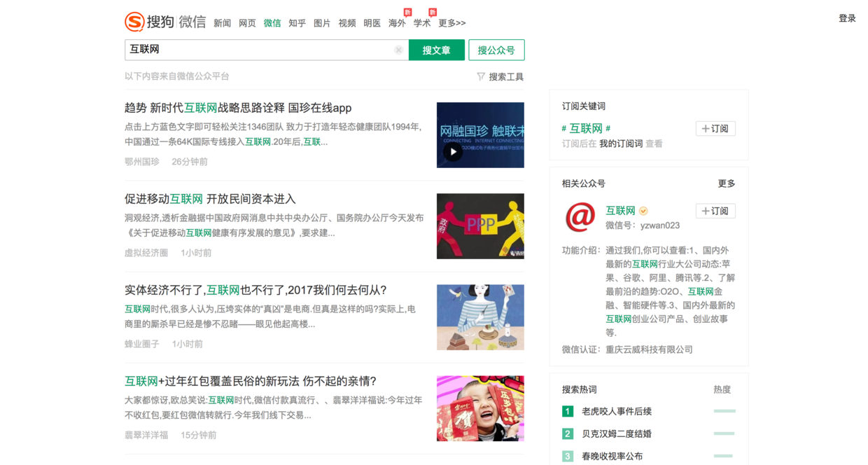Click 查看 after 我的订阅词
The width and height of the screenshot is (868, 465).
click(654, 144)
